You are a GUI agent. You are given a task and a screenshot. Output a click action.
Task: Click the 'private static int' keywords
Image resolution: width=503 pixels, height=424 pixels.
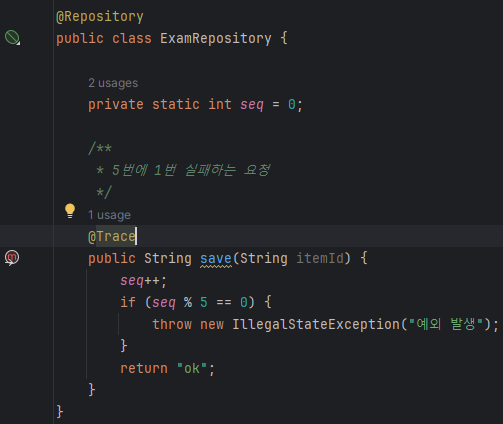coord(160,104)
